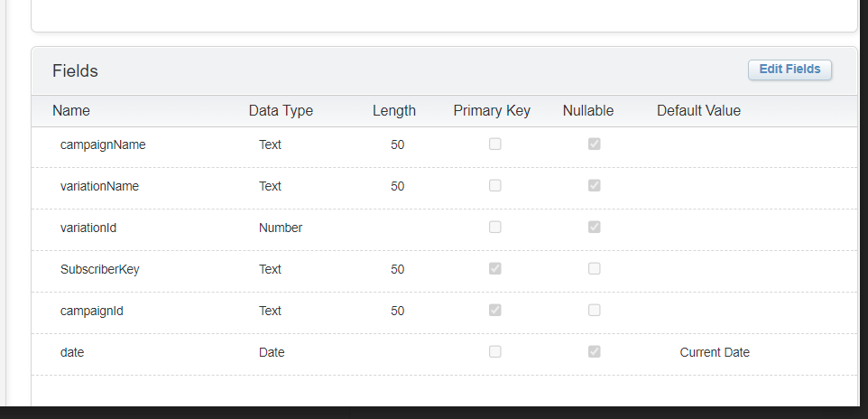868x419 pixels.
Task: Select the SubscriberKey field name
Action: coord(99,269)
